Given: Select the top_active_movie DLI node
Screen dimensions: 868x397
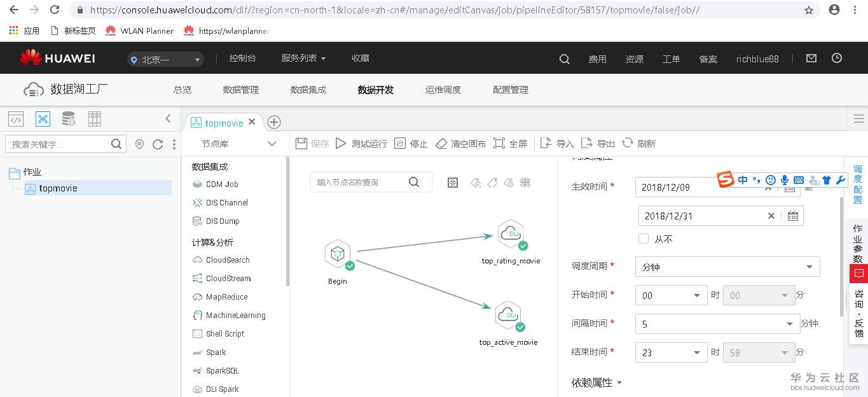Looking at the screenshot, I should 509,316.
